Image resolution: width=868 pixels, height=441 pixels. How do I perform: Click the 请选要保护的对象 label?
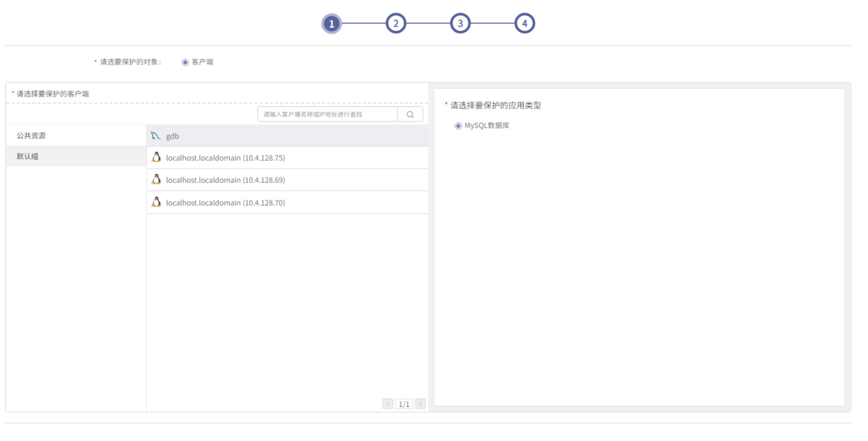point(130,62)
